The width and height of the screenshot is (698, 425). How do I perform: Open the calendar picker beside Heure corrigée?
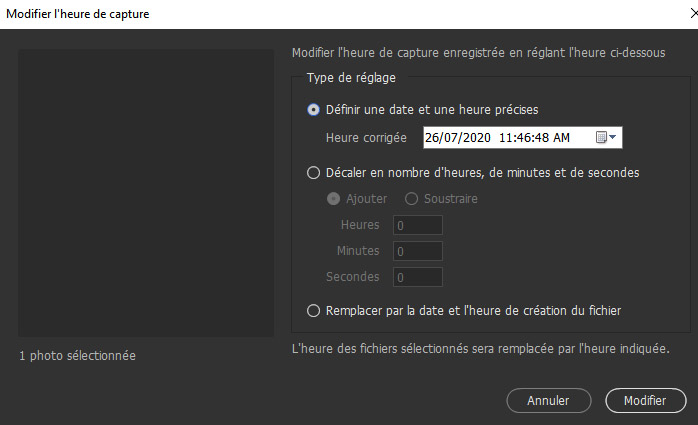click(x=607, y=137)
